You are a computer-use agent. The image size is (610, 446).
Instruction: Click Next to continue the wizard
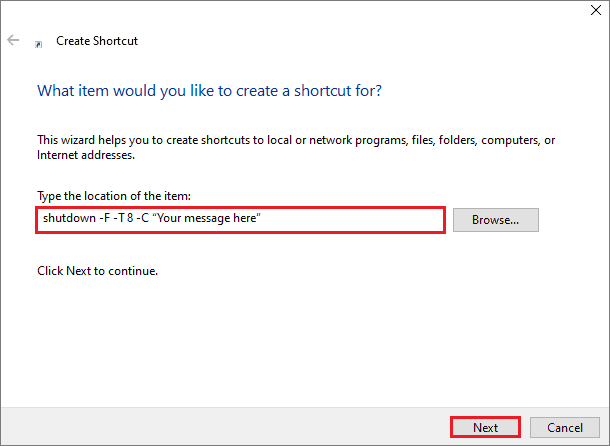(485, 427)
